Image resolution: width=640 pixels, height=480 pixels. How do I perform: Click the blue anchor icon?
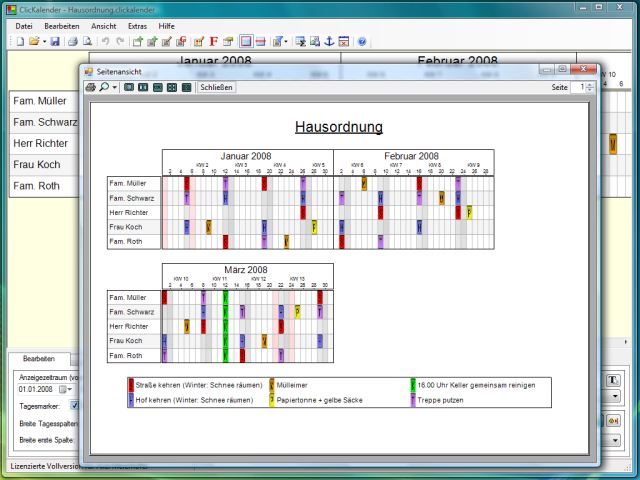pos(328,41)
